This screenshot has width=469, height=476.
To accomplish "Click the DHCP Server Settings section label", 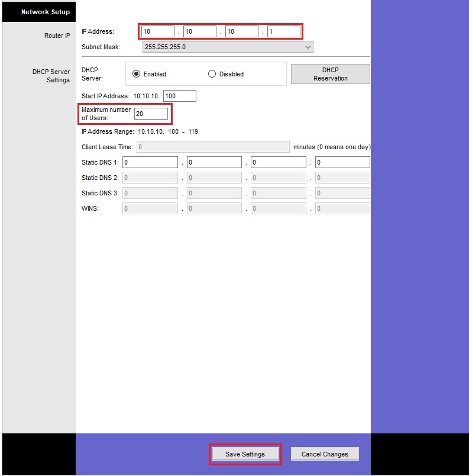I will point(51,76).
